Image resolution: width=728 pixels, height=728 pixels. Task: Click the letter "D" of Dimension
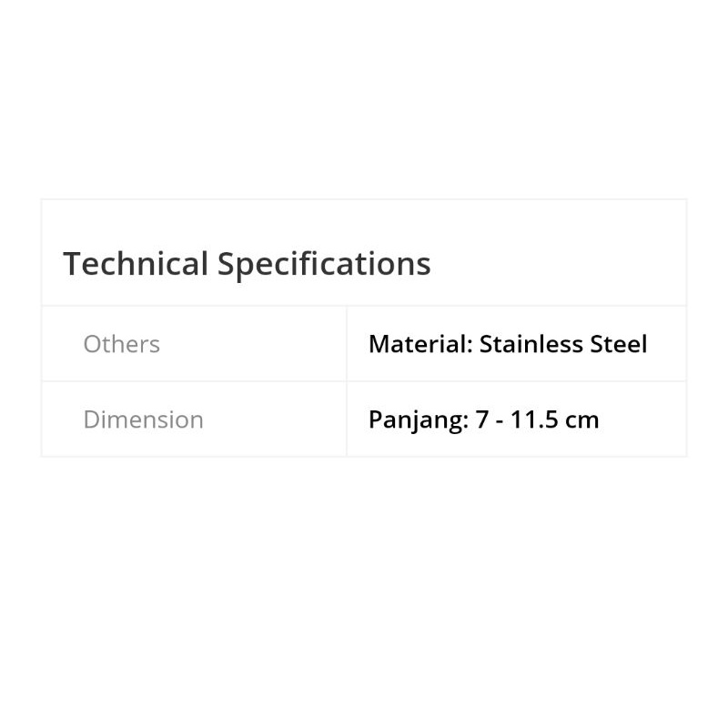(91, 420)
